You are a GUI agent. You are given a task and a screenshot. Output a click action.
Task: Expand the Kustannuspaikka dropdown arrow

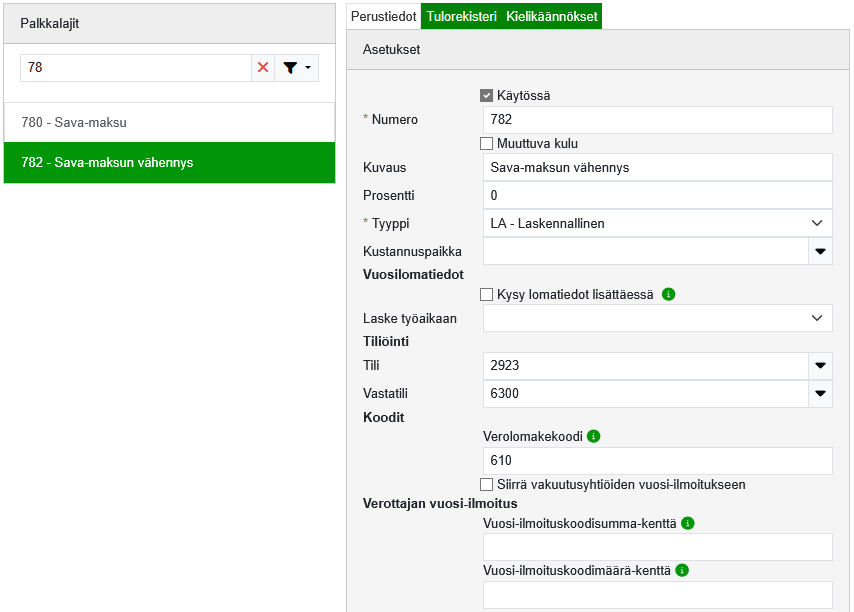(x=820, y=251)
